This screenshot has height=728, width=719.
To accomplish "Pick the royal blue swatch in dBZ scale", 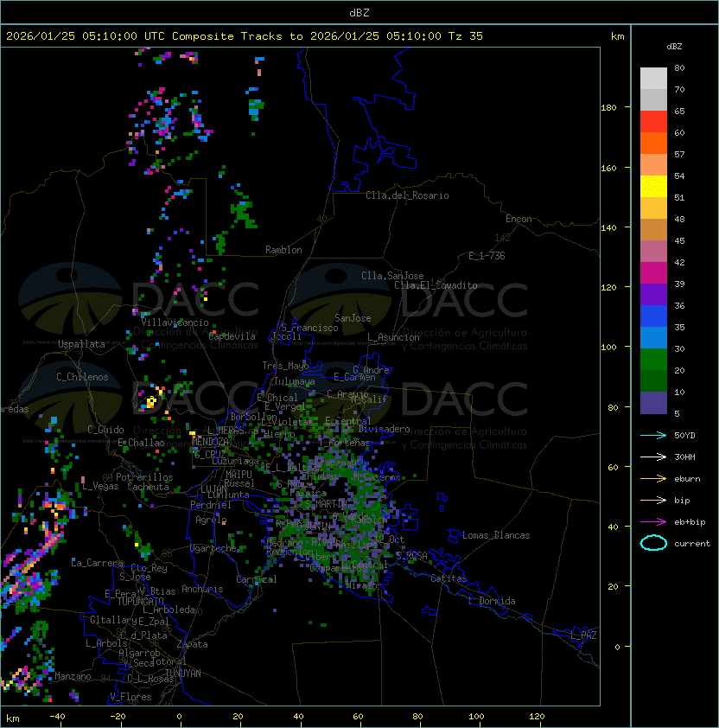I will click(653, 316).
